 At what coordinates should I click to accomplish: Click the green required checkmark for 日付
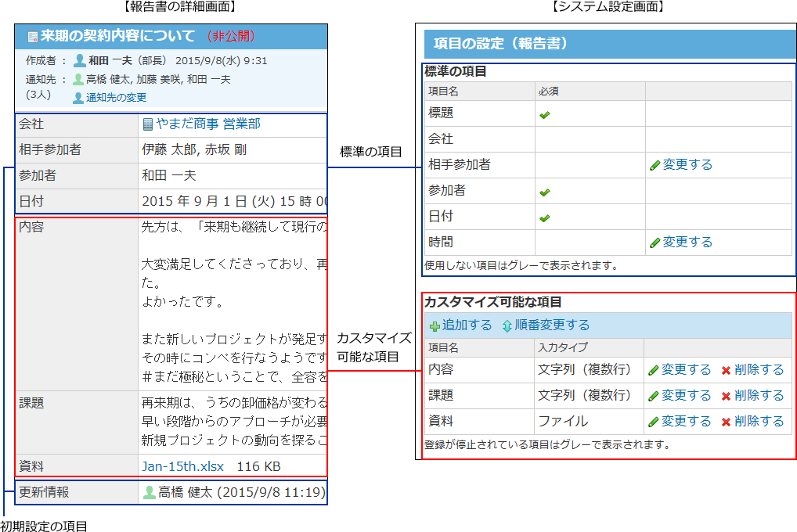coord(545,218)
